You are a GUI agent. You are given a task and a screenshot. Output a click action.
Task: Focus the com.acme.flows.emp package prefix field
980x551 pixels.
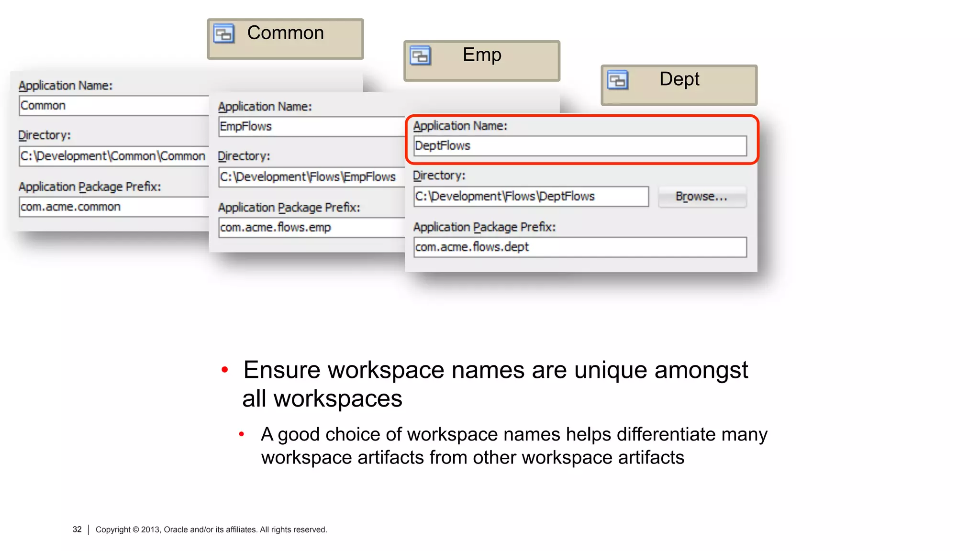(x=312, y=228)
